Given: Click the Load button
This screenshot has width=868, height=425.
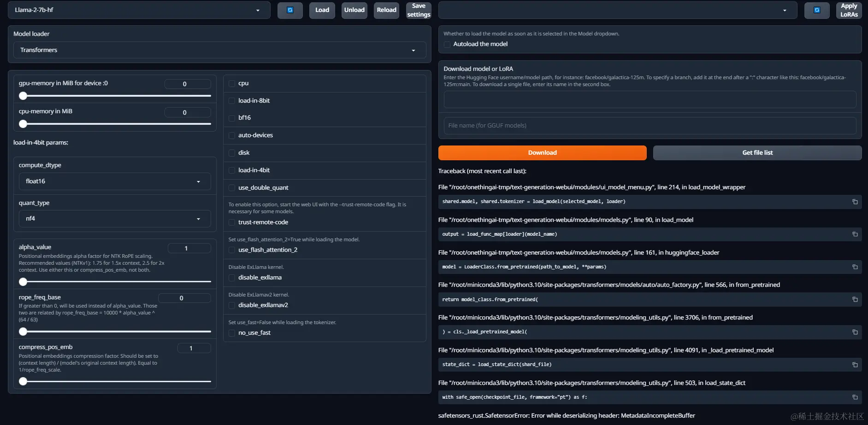Looking at the screenshot, I should (322, 10).
